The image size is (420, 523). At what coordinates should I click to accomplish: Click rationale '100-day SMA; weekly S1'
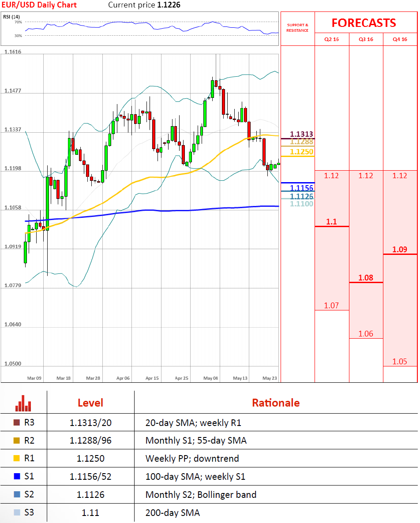[195, 477]
